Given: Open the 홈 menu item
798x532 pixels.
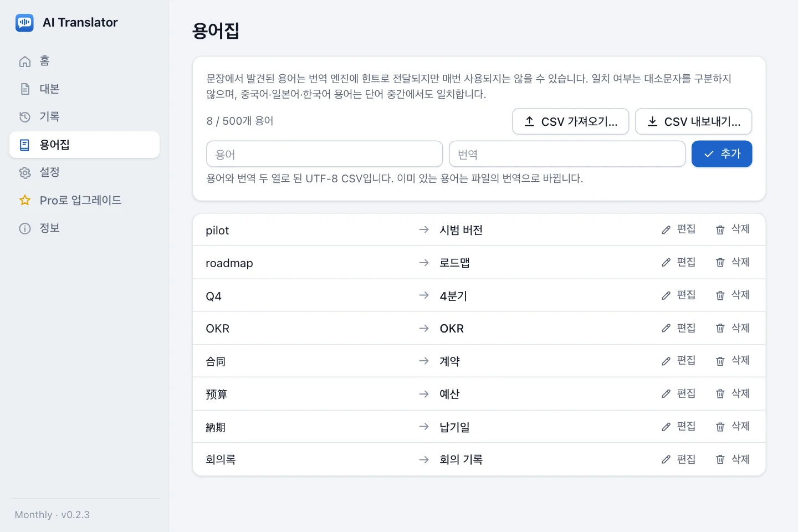Looking at the screenshot, I should click(x=84, y=61).
